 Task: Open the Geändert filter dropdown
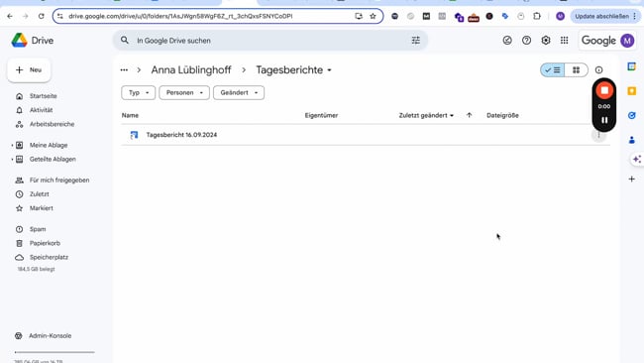tap(239, 92)
